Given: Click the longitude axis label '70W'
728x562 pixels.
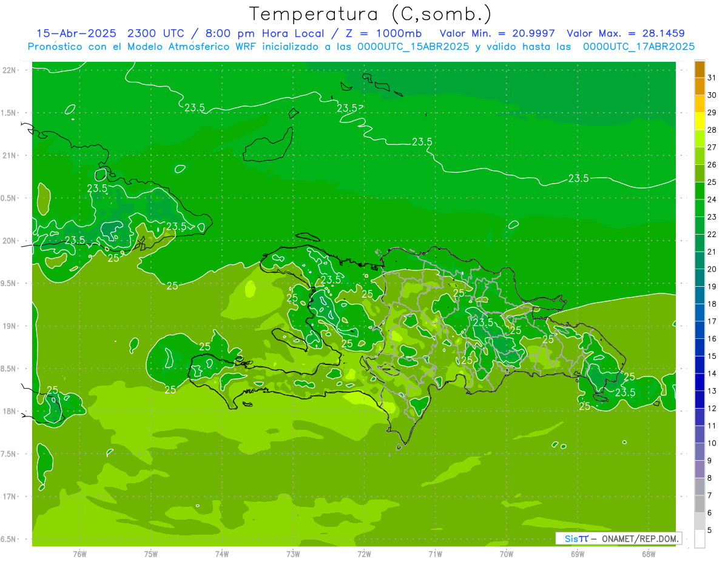Looking at the screenshot, I should (x=507, y=554).
